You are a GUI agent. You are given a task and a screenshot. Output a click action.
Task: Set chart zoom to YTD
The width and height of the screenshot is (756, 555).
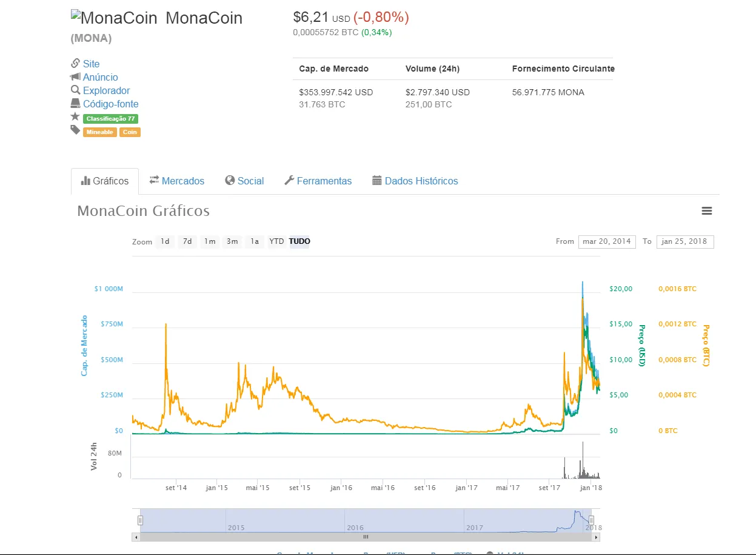coord(276,241)
